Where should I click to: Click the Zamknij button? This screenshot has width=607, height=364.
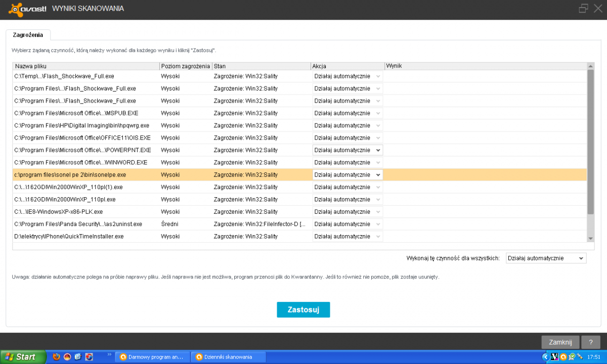pyautogui.click(x=560, y=342)
